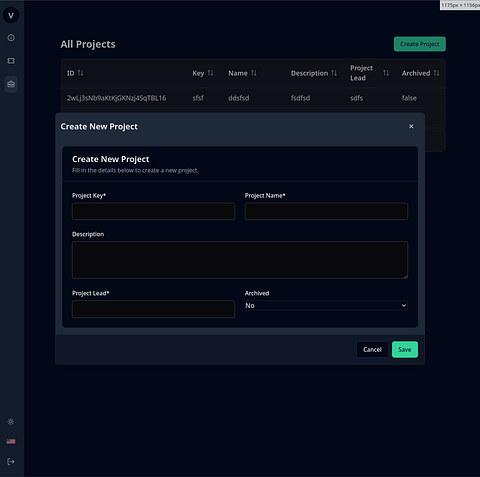
Task: Click the logout icon in sidebar
Action: coord(11,462)
